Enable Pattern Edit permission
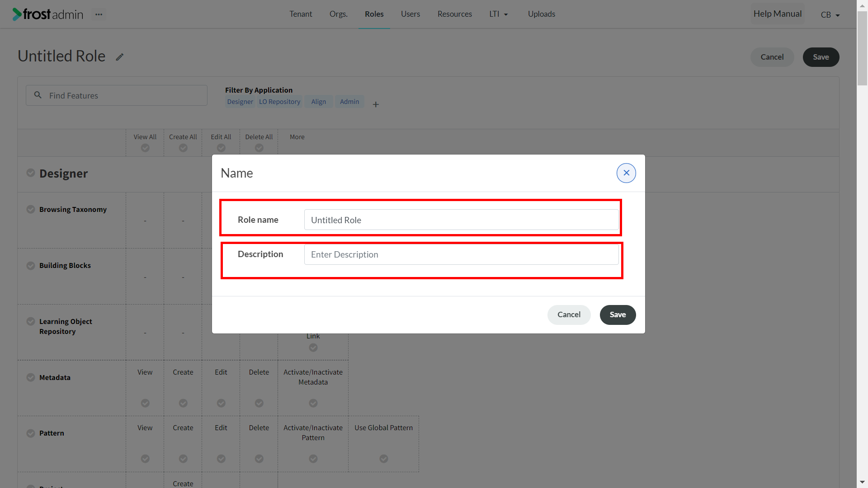Viewport: 868px width, 488px height. [221, 459]
